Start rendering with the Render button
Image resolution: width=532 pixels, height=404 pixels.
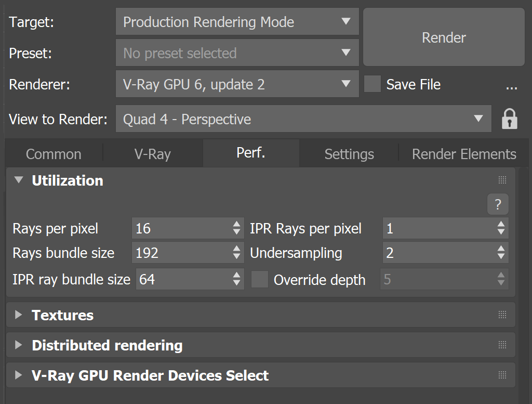443,37
